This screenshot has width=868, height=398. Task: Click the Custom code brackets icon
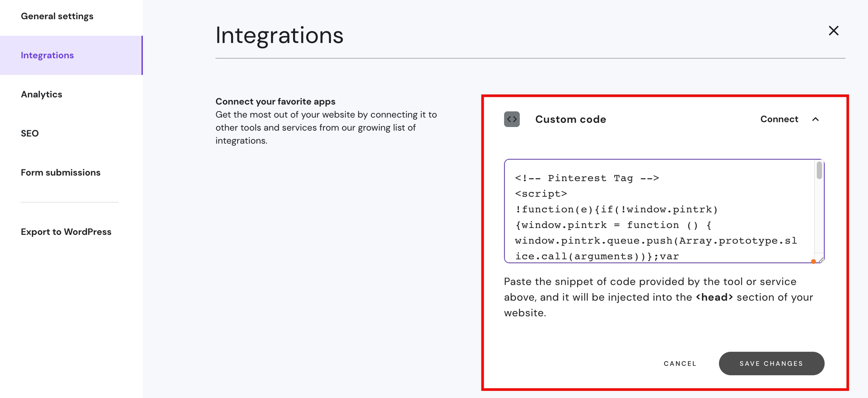[x=512, y=119]
